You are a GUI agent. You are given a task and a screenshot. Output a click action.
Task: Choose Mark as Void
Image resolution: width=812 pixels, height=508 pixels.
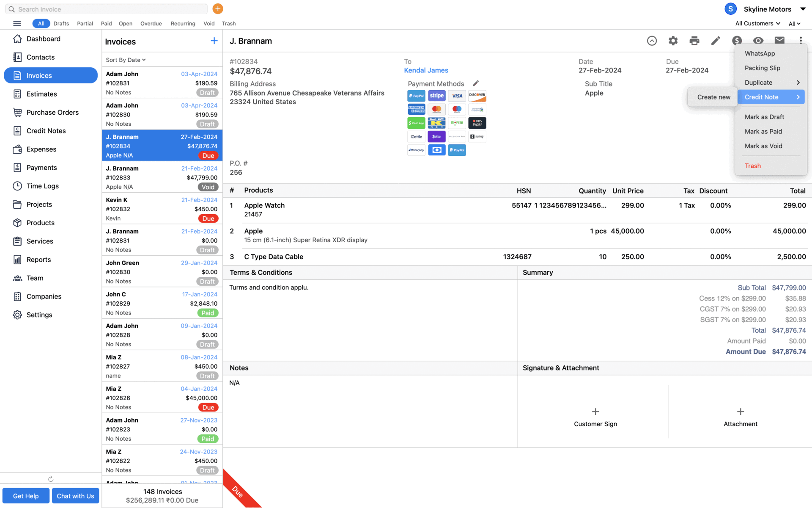pos(771,146)
